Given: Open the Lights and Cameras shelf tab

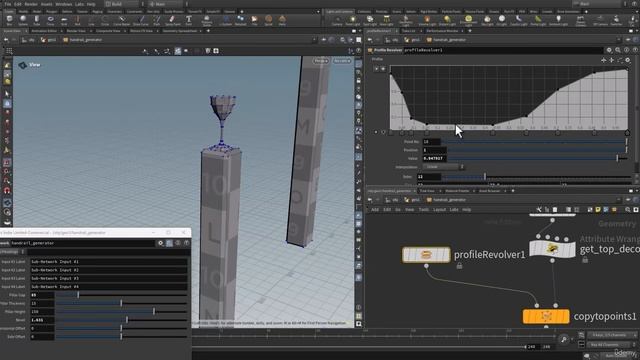Looking at the screenshot, I should (x=339, y=11).
